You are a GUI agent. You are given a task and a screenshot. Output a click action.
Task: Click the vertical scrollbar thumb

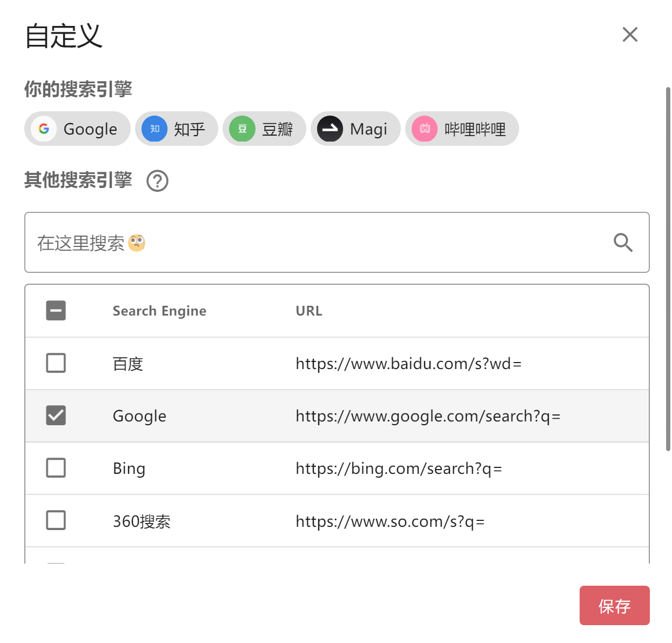tap(668, 269)
